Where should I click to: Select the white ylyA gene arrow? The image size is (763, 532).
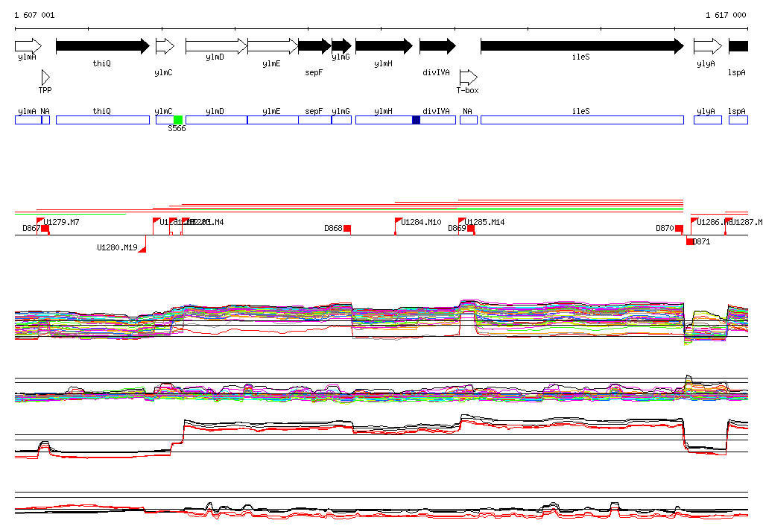pyautogui.click(x=708, y=46)
